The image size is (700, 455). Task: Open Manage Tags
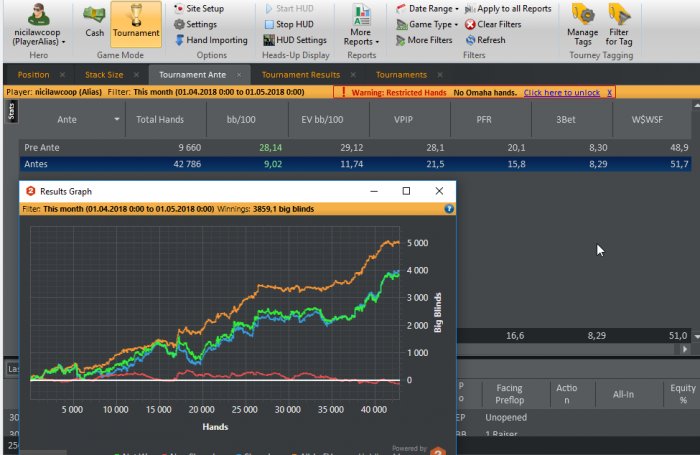(x=583, y=25)
